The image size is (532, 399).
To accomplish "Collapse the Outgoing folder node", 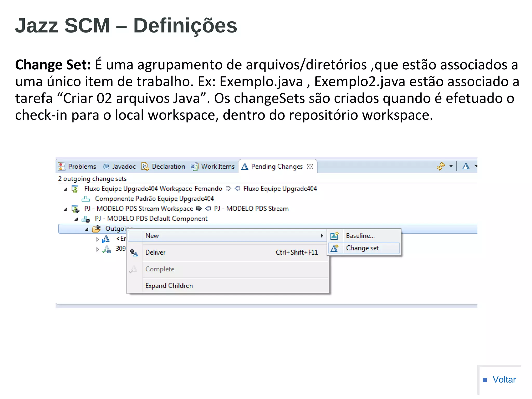I will click(x=87, y=229).
